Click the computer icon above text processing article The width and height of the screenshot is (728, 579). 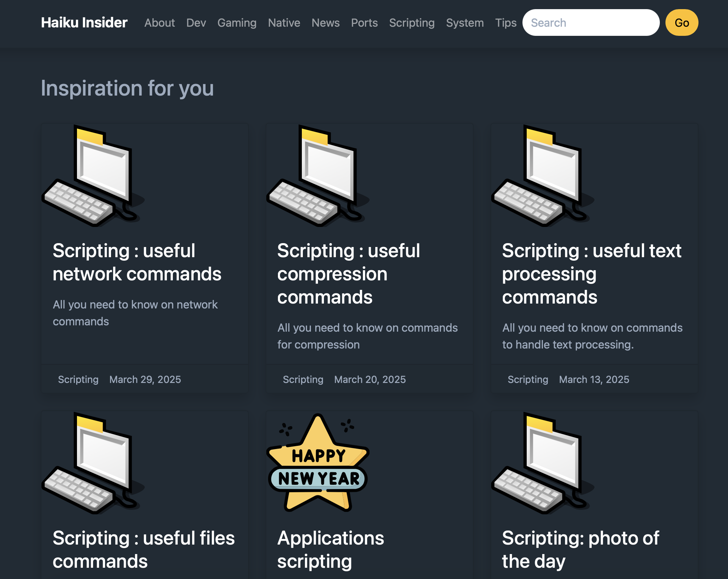[x=543, y=175]
